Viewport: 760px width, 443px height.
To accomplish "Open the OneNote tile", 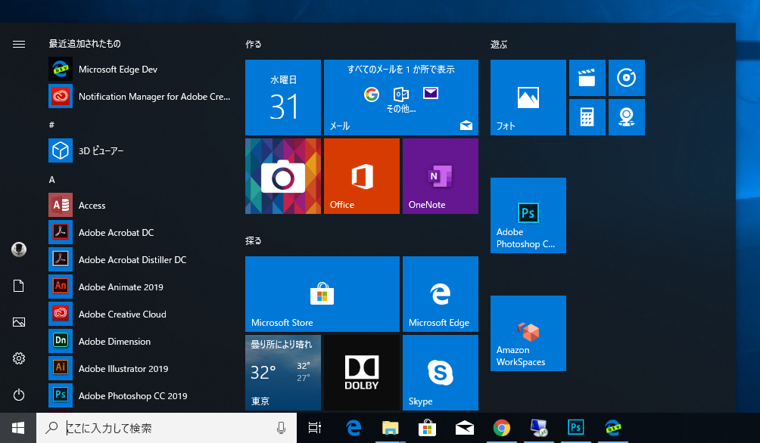I will [x=441, y=176].
